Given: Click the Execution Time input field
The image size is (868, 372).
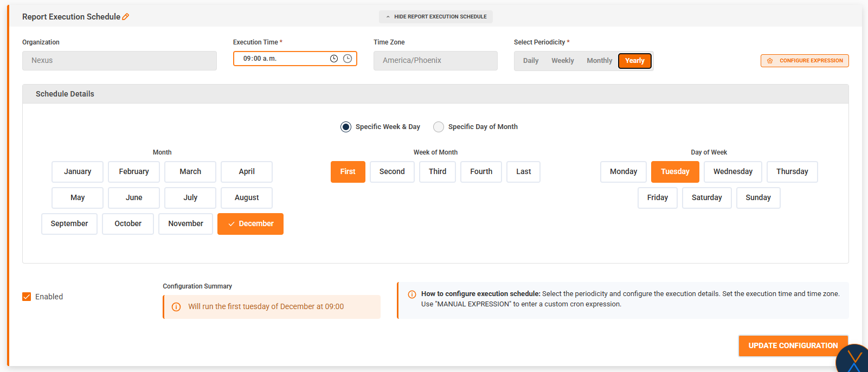Looking at the screenshot, I should [x=282, y=59].
